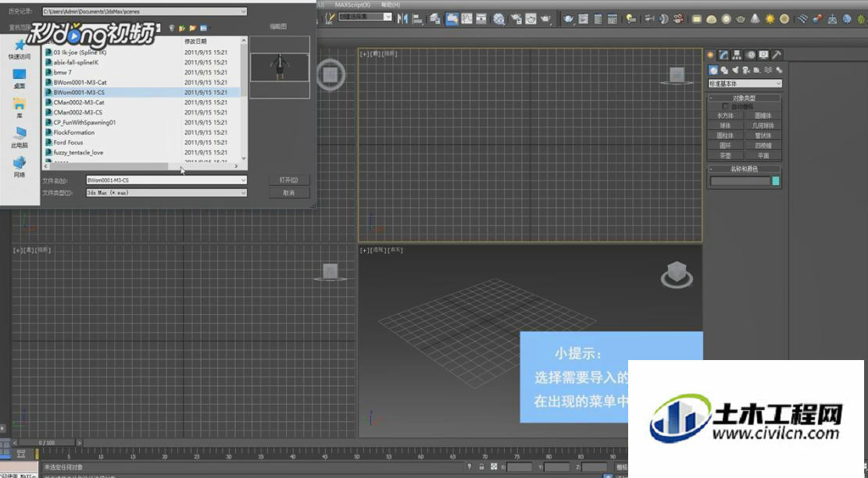
Task: Select the Shapes category icon
Action: pos(724,70)
